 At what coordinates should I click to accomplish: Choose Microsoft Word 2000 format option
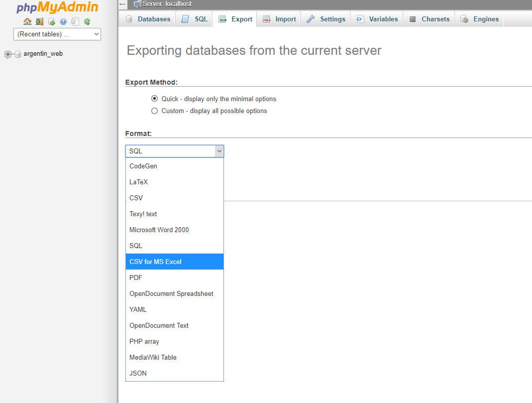click(174, 230)
